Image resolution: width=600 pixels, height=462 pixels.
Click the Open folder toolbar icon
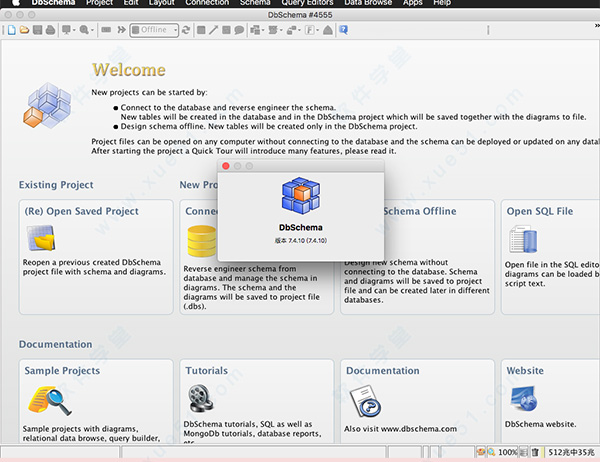coord(24,30)
